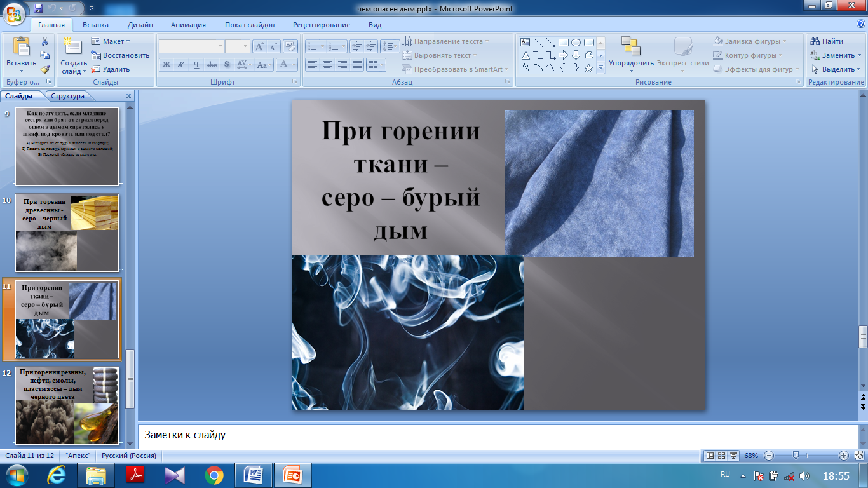Open the Показ слайдов ribbon tab
The width and height of the screenshot is (868, 488).
click(x=250, y=25)
